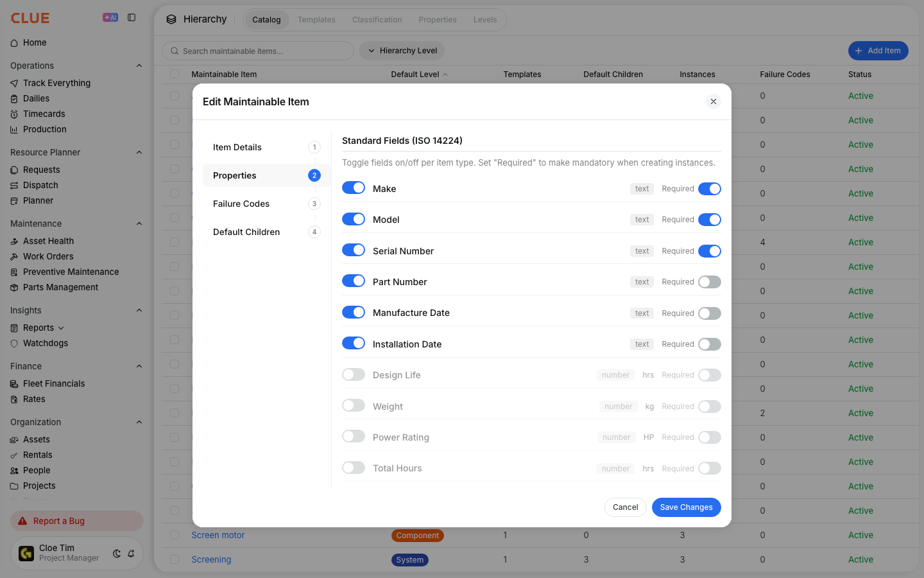Select the Production chart icon

[14, 130]
